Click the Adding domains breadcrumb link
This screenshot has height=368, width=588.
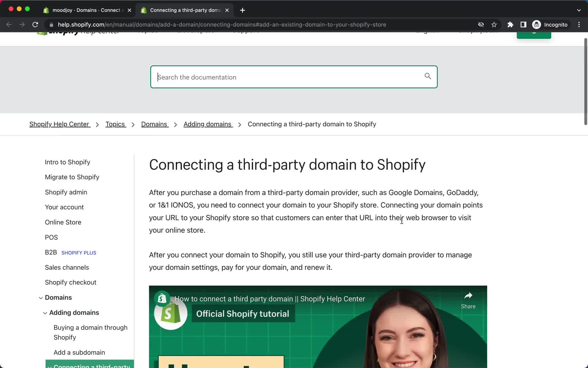click(207, 124)
